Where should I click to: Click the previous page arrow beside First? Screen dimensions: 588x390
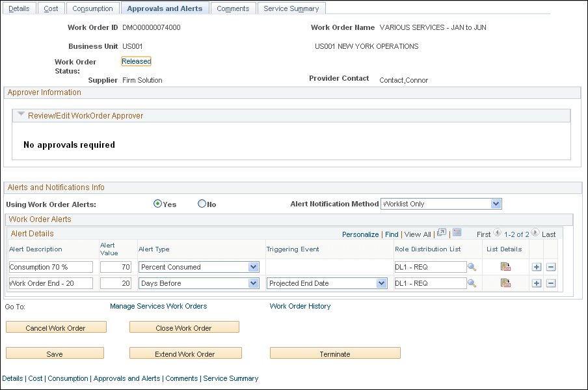[497, 234]
